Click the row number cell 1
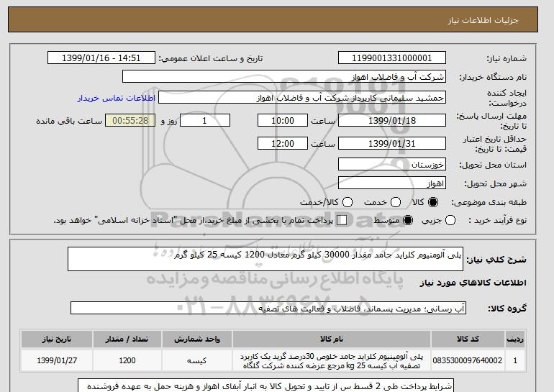 (515, 360)
